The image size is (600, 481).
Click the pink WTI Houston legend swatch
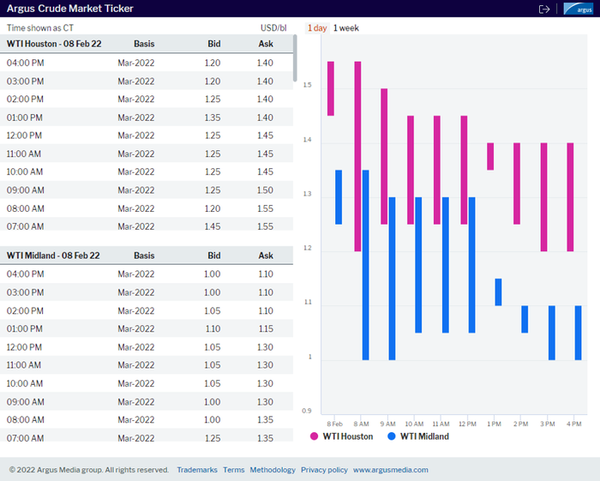314,436
